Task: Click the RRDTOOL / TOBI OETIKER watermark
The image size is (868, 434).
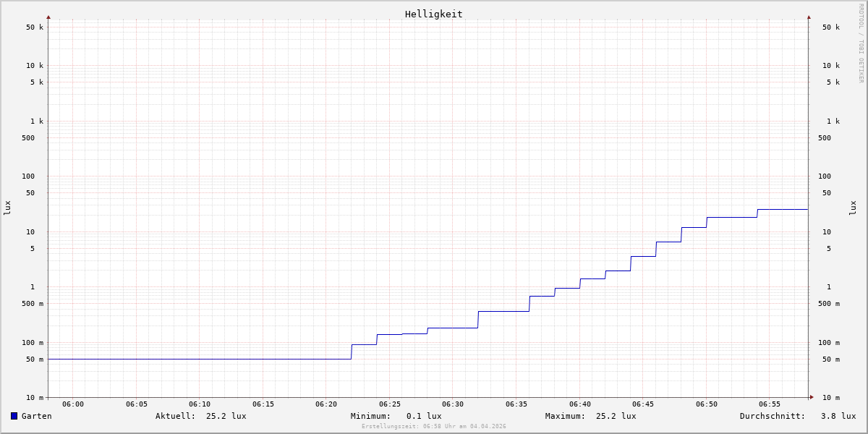Action: (861, 43)
